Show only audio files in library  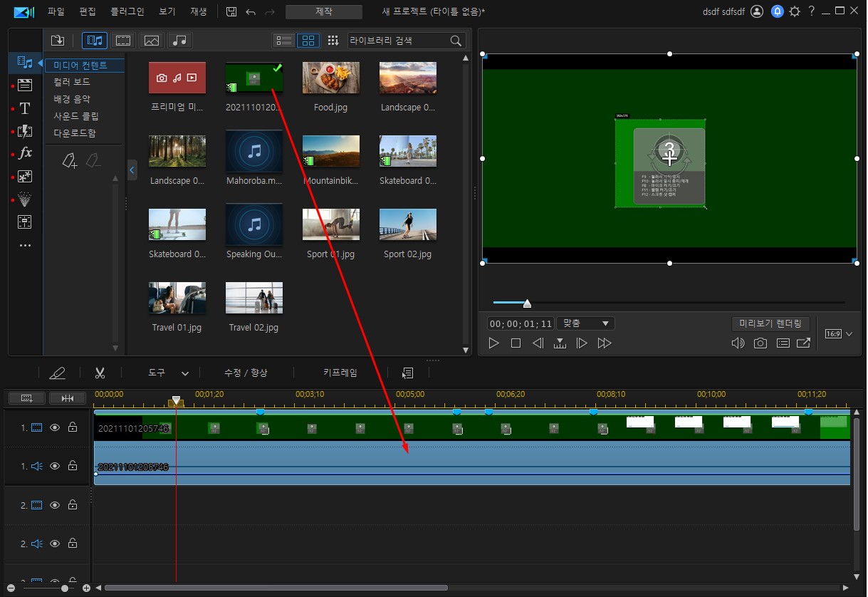point(180,41)
